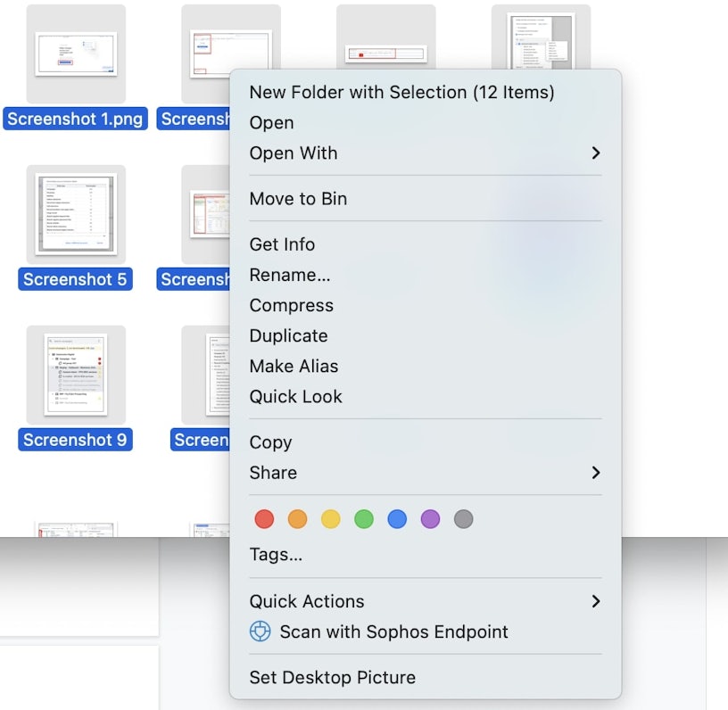Select the Screenshot 9 file thumbnail
Screen dimensions: 728x710
point(76,375)
